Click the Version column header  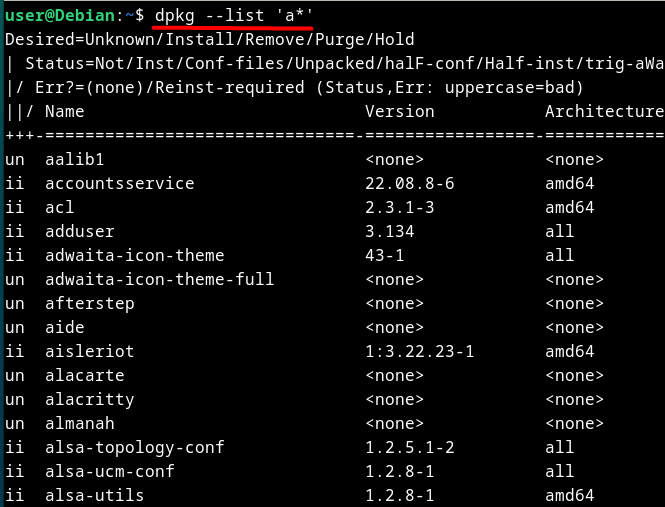(x=400, y=112)
